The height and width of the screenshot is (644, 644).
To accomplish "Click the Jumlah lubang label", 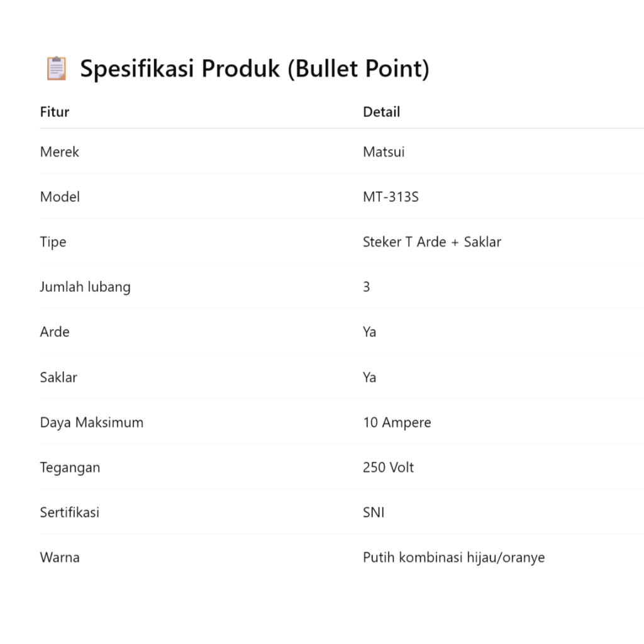I will [85, 287].
